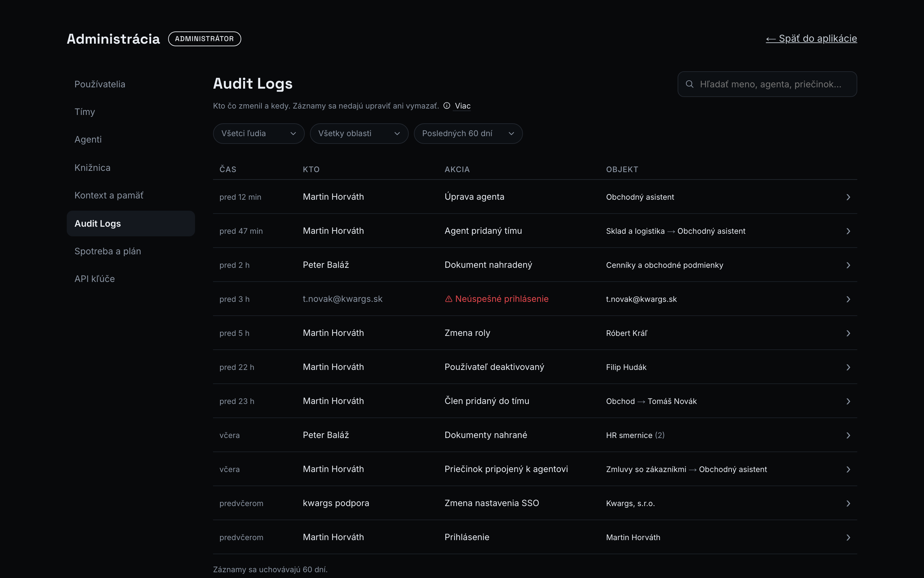924x578 pixels.
Task: Expand the Všetci ľudia filter dropdown
Action: pos(259,133)
